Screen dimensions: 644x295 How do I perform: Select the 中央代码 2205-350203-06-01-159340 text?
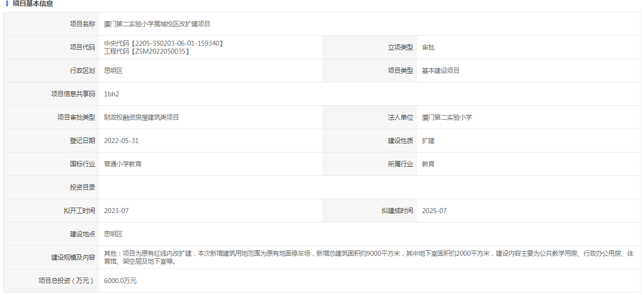point(164,44)
